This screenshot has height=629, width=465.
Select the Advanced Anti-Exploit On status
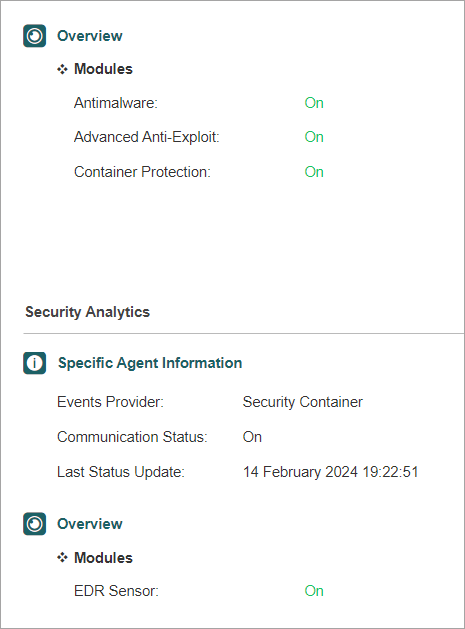314,137
